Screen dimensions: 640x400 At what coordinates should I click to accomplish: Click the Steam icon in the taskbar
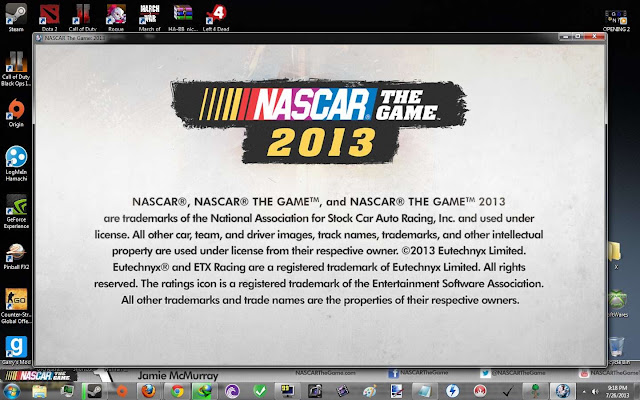[94, 391]
